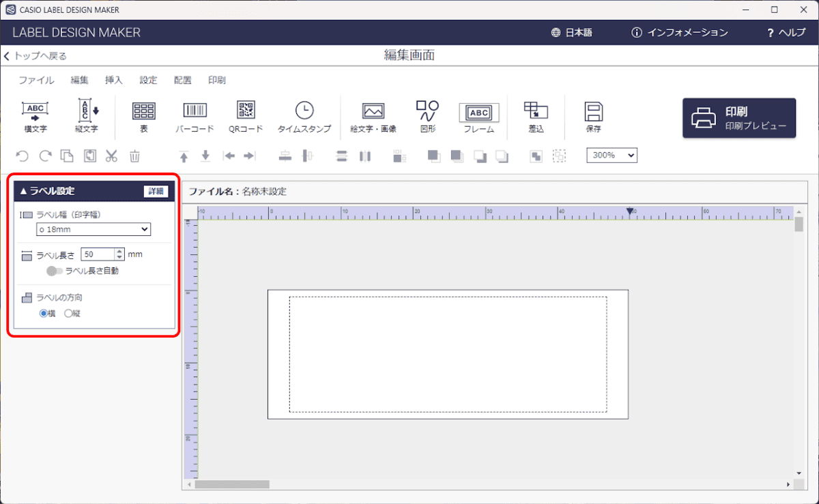
Task: Click the horizontal scrollbar thumb below the canvas
Action: [232, 484]
